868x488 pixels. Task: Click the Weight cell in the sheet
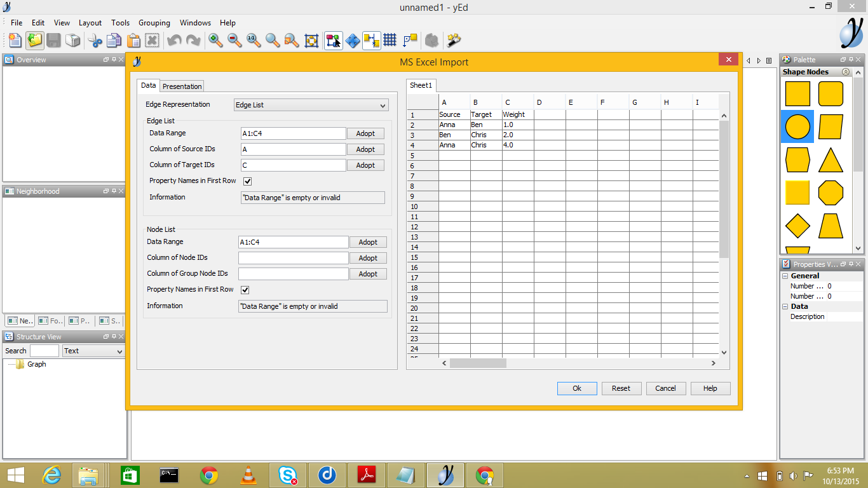tap(517, 115)
